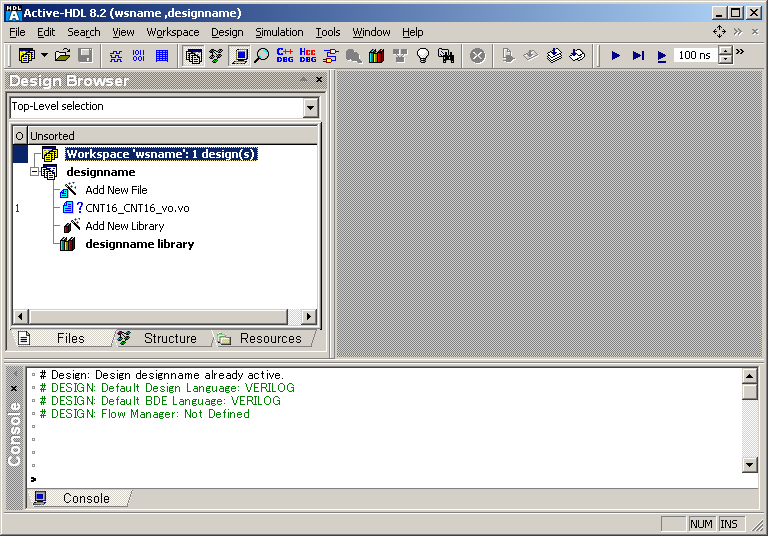Viewport: 768px width, 536px height.
Task: Click the binoculars search toolbar icon
Action: pos(446,56)
